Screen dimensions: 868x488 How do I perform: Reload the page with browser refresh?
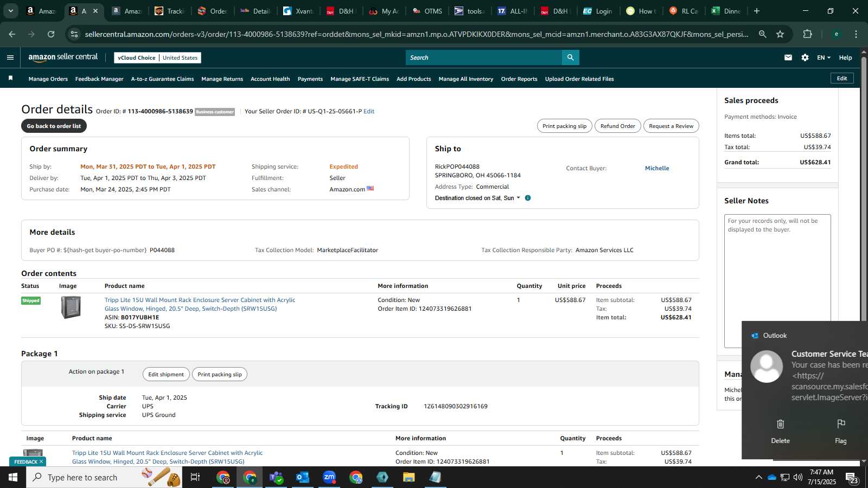[51, 34]
